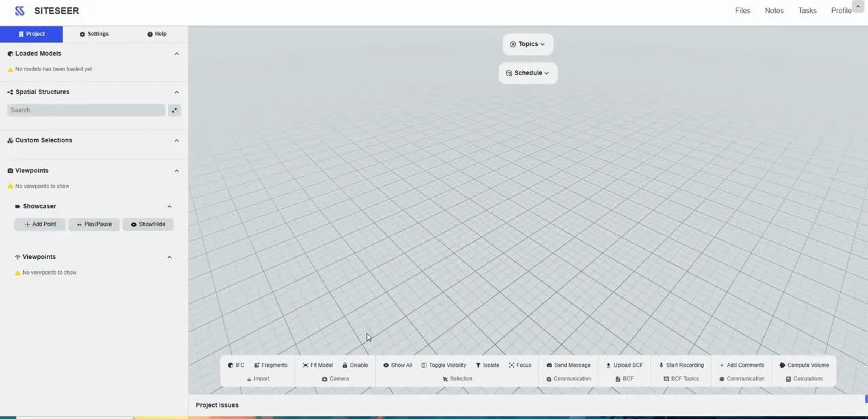Click the Send Message button
The height and width of the screenshot is (419, 868).
[568, 365]
